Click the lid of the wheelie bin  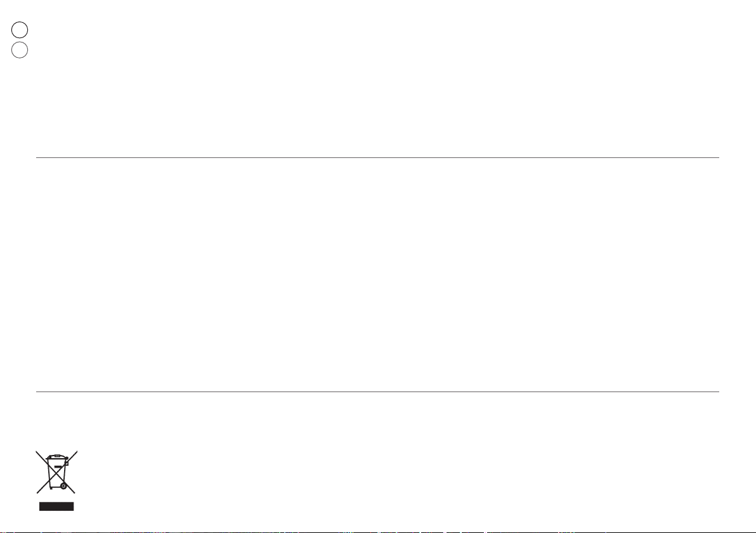point(57,456)
